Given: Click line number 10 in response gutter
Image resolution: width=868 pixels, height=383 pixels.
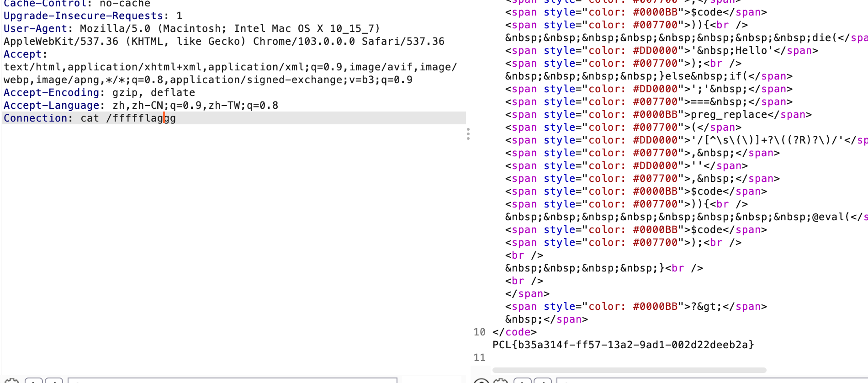Looking at the screenshot, I should pos(479,332).
